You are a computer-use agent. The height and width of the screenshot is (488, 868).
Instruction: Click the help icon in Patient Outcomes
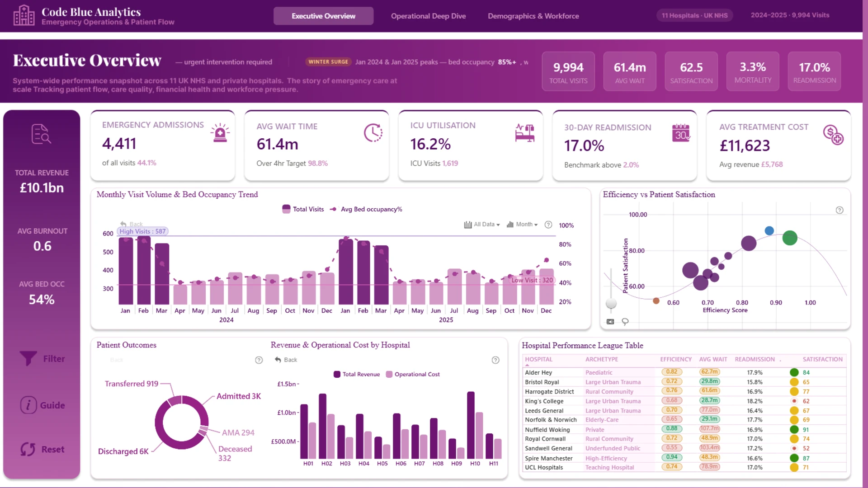259,360
